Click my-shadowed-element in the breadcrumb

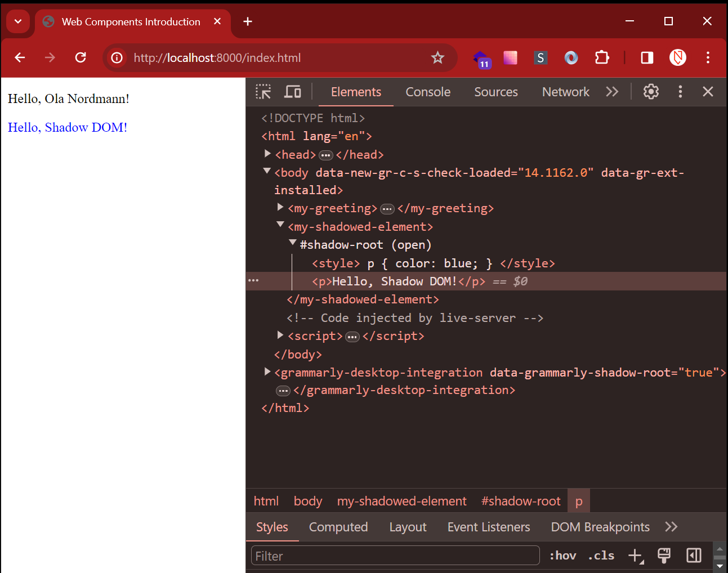402,501
